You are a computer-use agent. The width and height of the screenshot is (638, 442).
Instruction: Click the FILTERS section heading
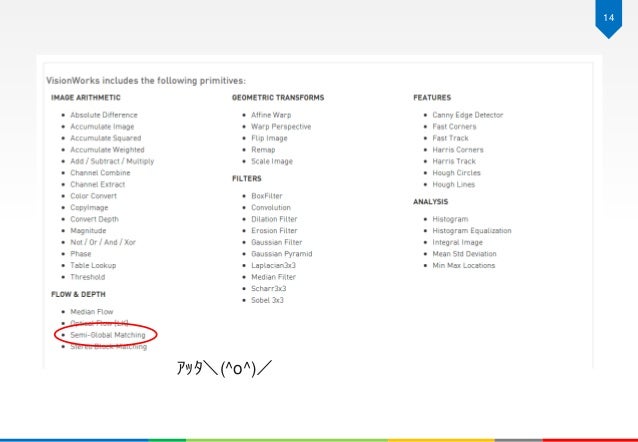247,179
